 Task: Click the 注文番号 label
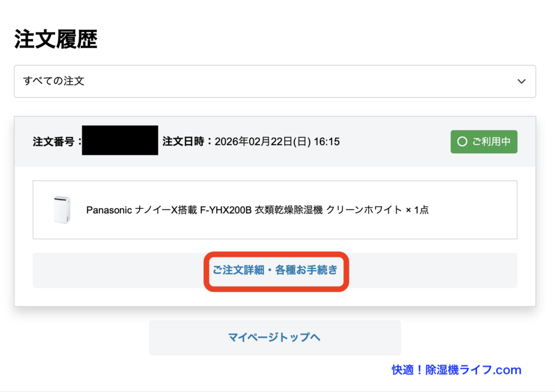[x=57, y=142]
